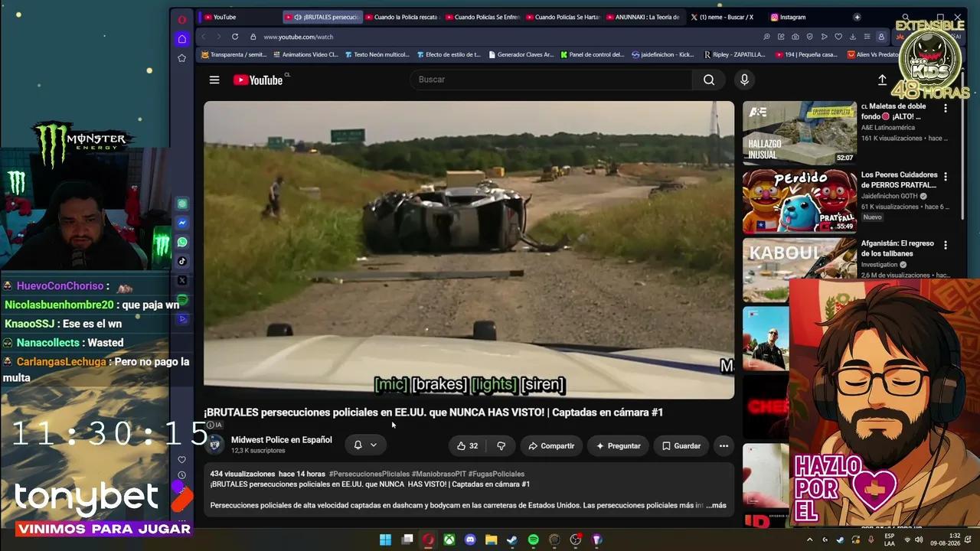Click the YouTube search magnifier button
This screenshot has width=980, height=551.
(x=709, y=80)
